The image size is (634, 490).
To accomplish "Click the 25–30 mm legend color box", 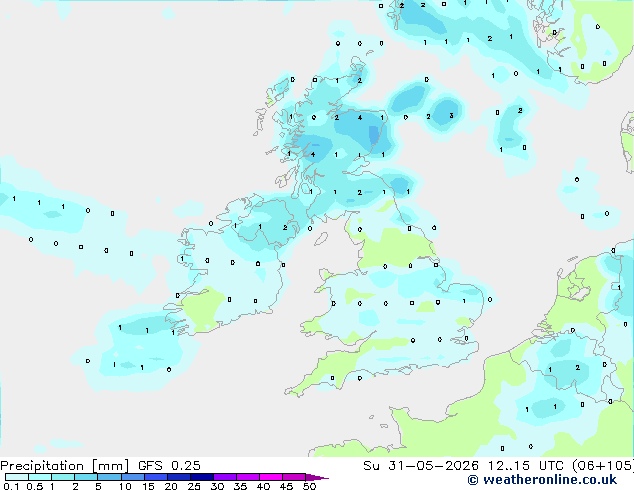I will coord(202,477).
